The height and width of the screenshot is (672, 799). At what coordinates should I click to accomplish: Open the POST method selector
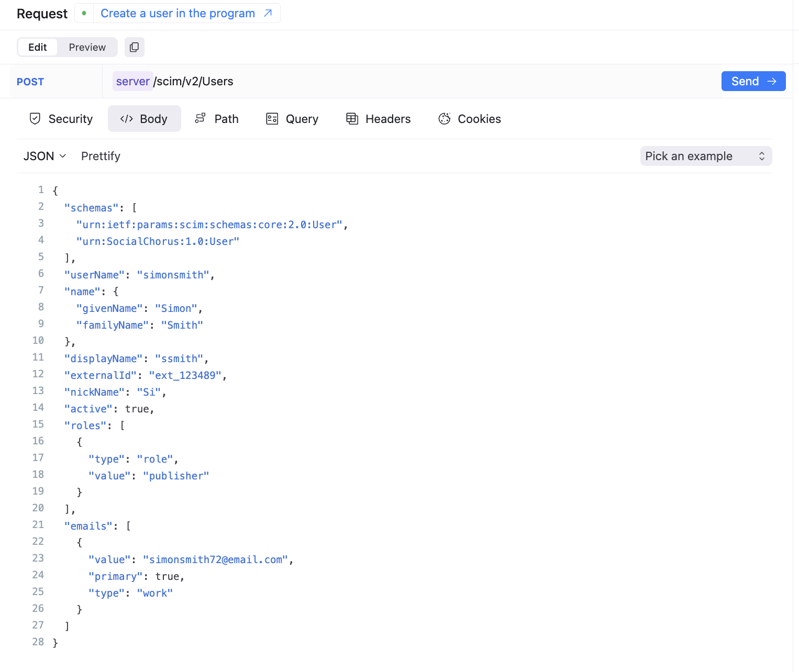pos(30,82)
